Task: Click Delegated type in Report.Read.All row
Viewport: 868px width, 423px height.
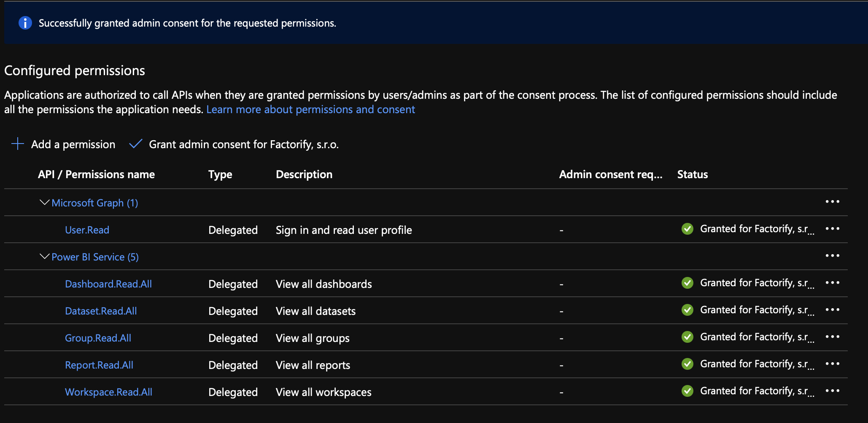Action: 233,365
